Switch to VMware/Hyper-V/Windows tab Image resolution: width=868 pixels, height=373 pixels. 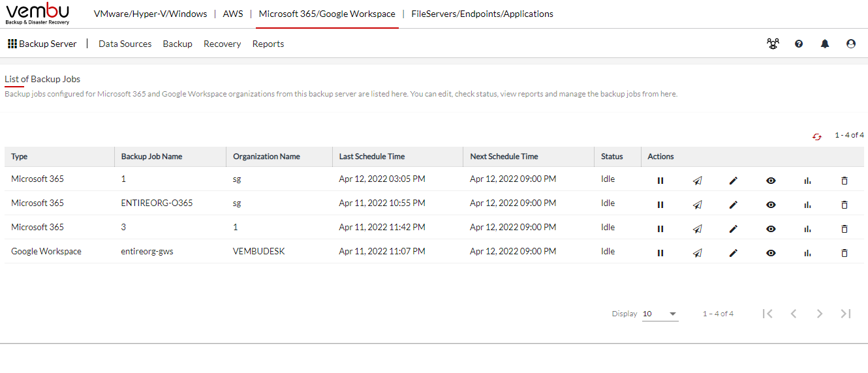click(151, 14)
